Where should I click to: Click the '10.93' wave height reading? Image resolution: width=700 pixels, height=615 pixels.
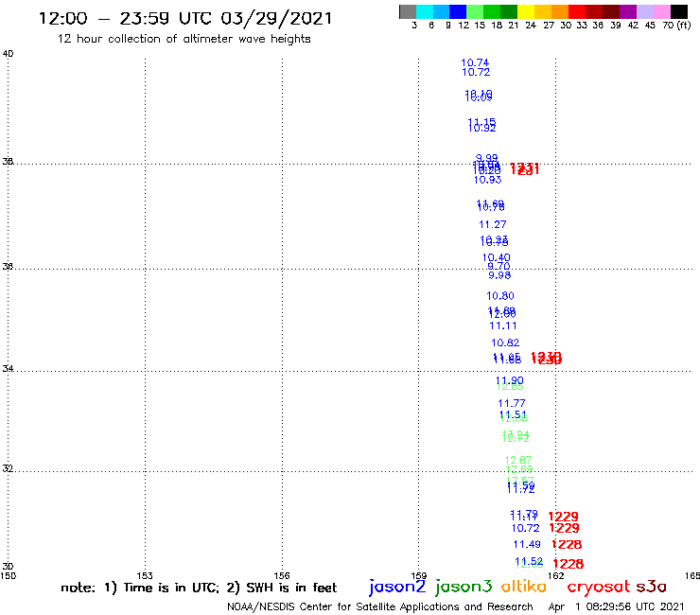(487, 180)
